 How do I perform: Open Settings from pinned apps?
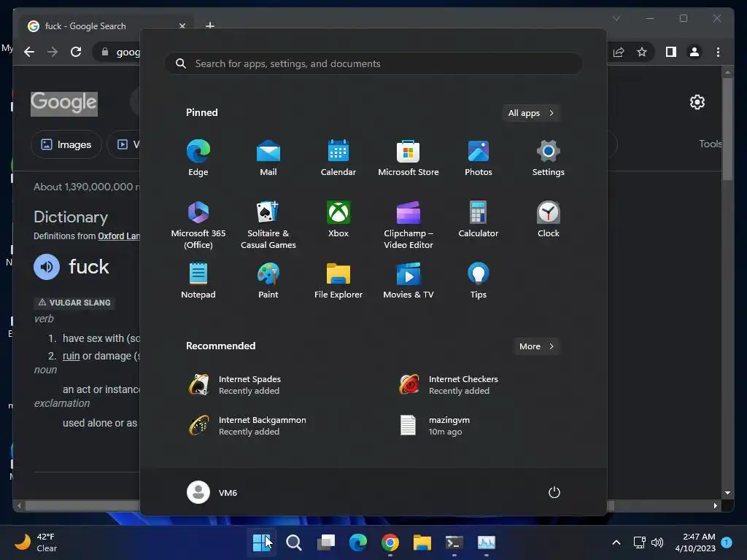549,158
